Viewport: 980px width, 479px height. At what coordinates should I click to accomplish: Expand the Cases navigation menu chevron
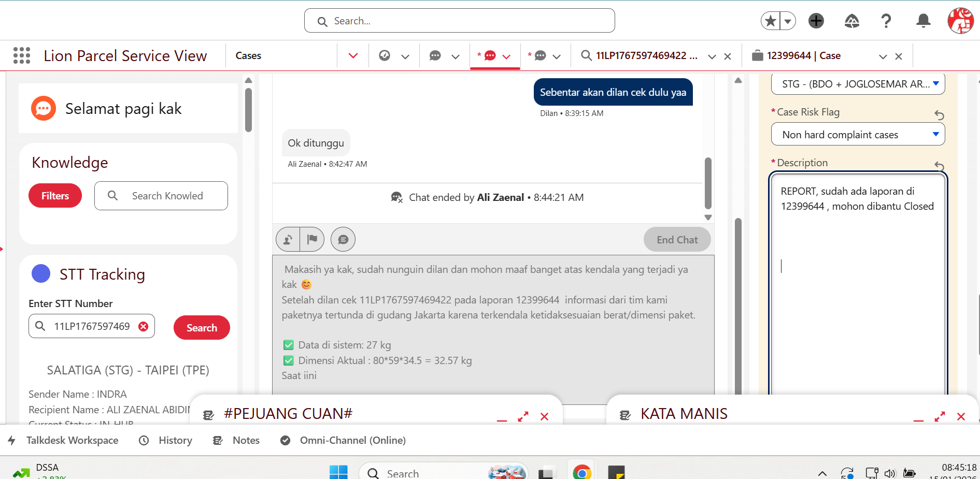click(x=353, y=55)
